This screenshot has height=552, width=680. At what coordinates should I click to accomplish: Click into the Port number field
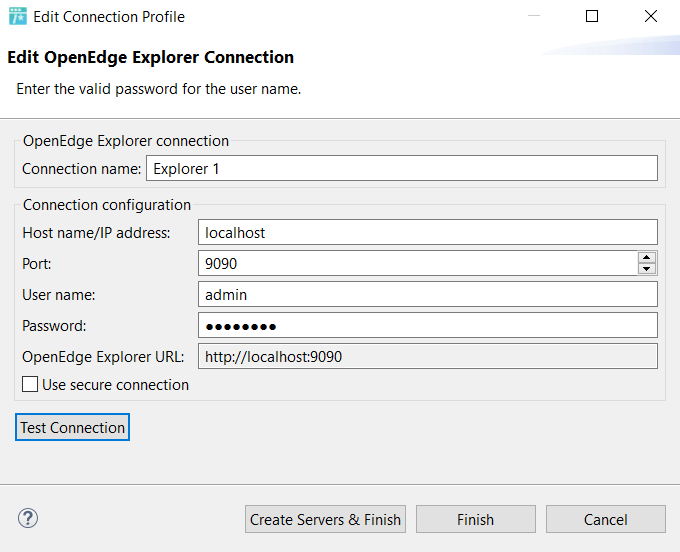pyautogui.click(x=418, y=263)
